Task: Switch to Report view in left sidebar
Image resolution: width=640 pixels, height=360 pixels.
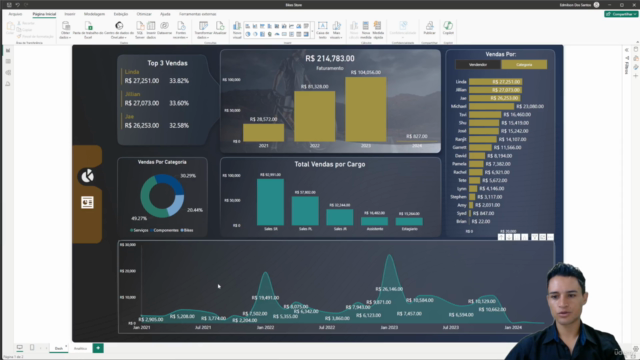Action: coord(8,50)
